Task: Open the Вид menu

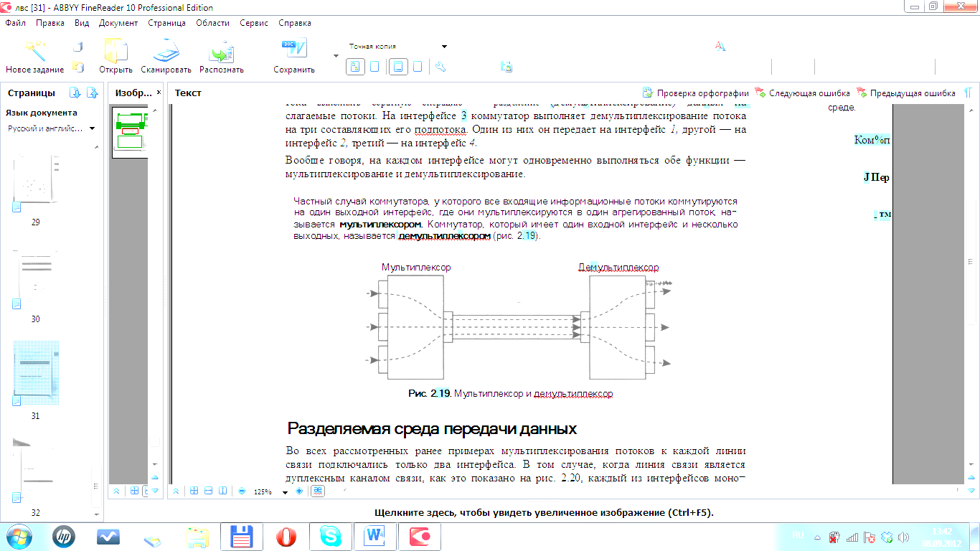Action: pos(82,23)
